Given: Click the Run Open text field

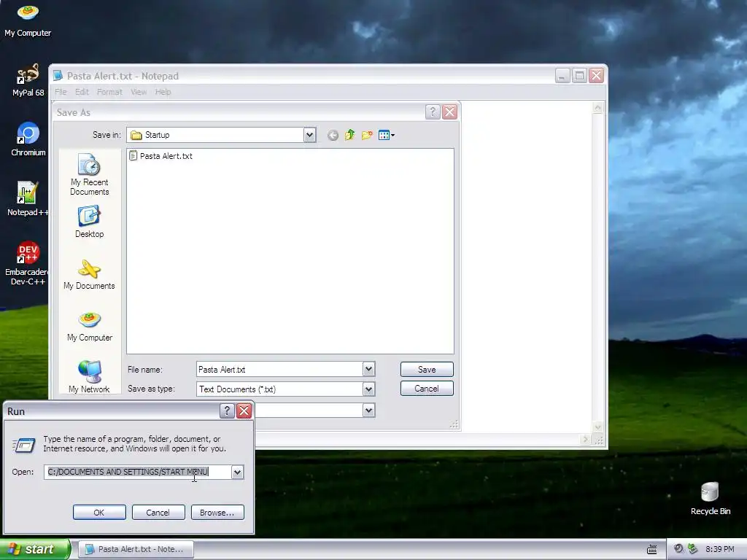Looking at the screenshot, I should click(138, 472).
